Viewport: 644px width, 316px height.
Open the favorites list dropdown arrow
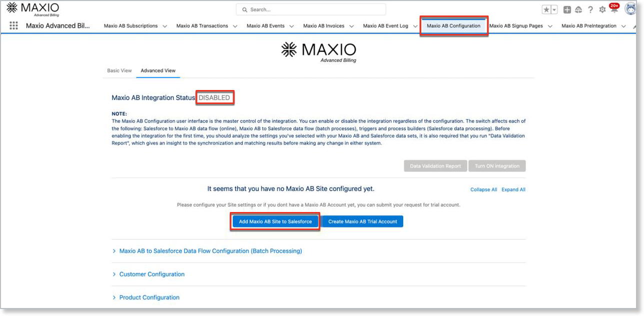point(554,10)
